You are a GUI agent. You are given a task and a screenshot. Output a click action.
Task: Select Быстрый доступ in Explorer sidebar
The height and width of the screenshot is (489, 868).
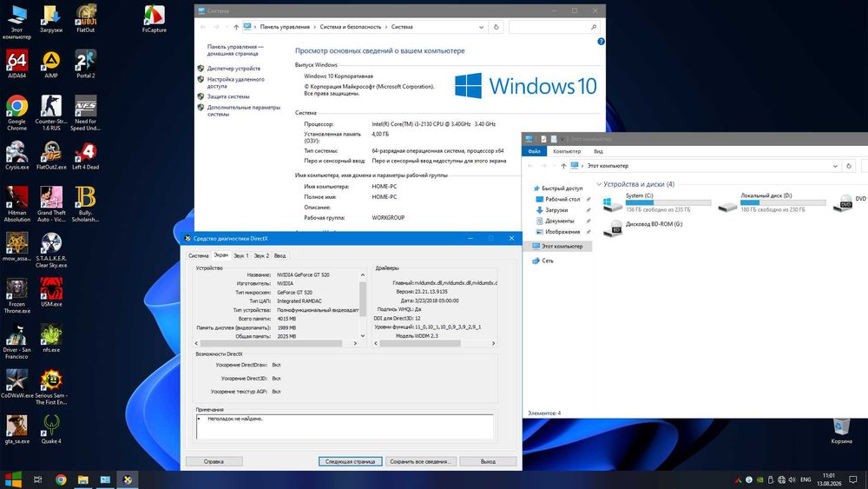click(x=562, y=188)
